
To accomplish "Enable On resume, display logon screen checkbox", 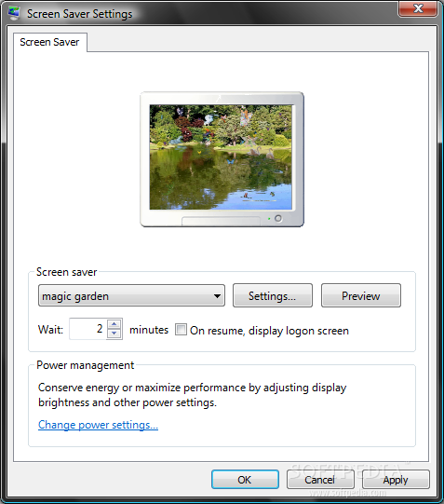I will click(181, 330).
